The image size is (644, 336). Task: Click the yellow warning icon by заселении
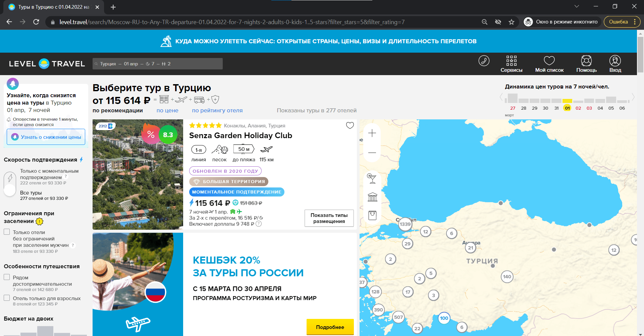point(40,221)
